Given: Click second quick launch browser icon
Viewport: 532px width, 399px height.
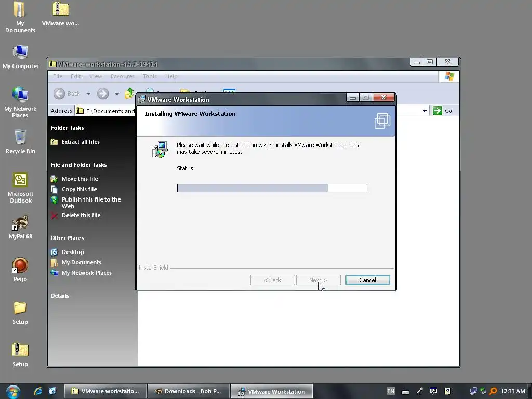Looking at the screenshot, I should 52,391.
